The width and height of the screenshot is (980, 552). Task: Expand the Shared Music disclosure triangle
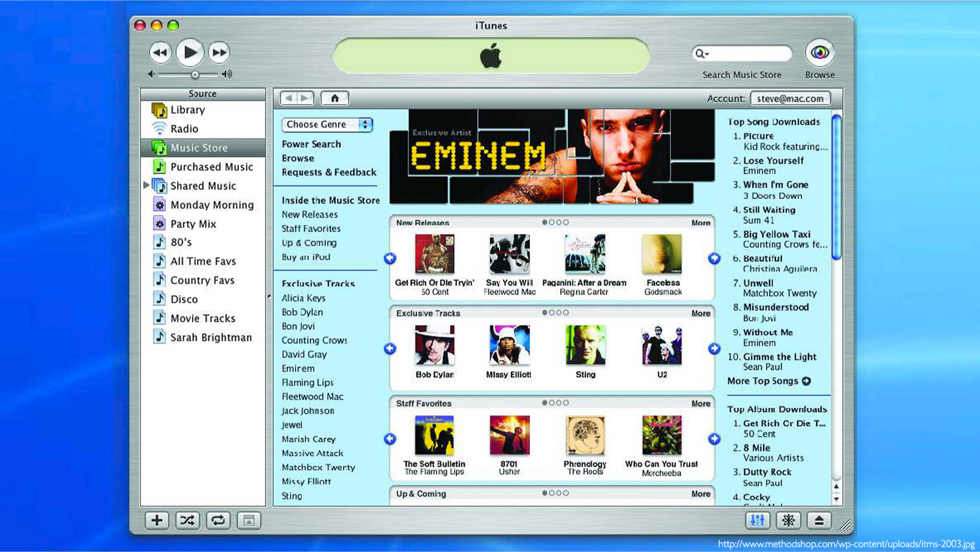(x=146, y=185)
